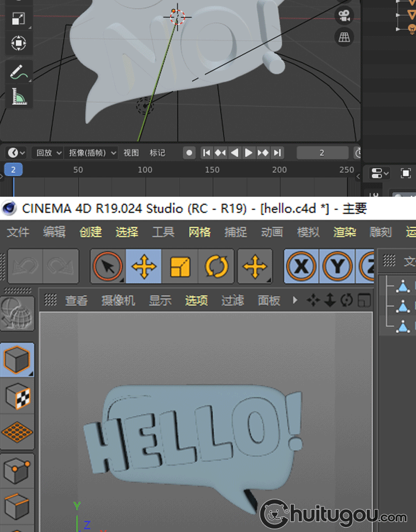Select the Cinema 4D Move tool
This screenshot has height=532, width=416.
[x=144, y=267]
